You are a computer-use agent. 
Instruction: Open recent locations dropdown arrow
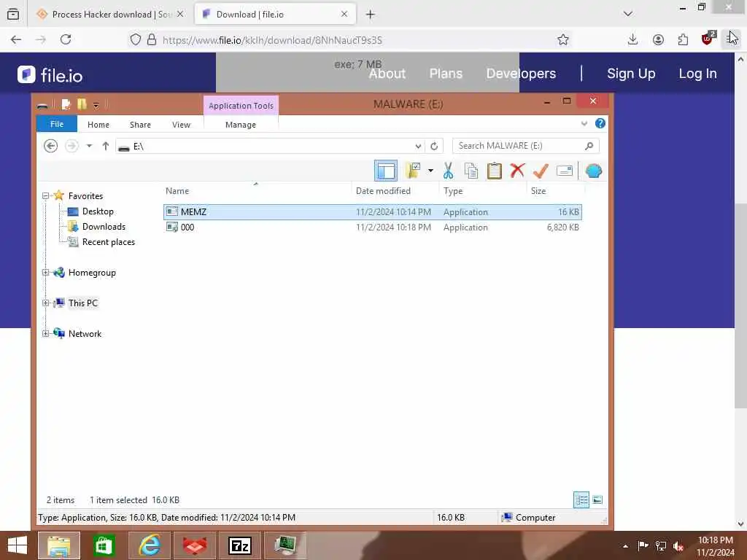click(x=89, y=146)
